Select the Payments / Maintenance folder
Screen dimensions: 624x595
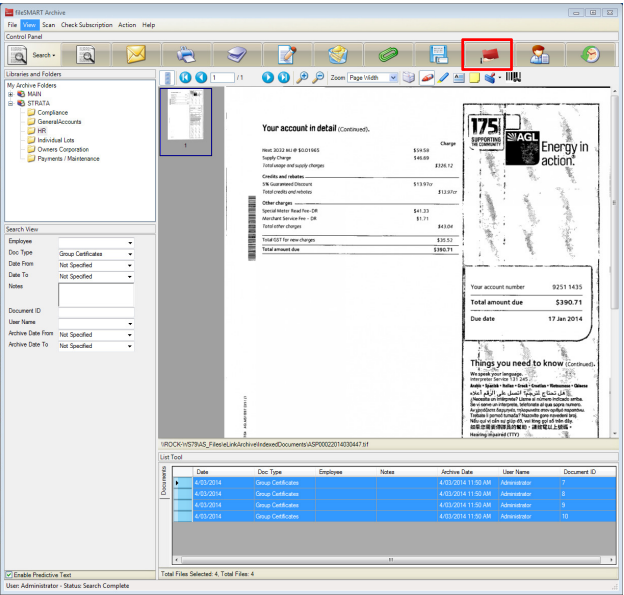point(68,159)
